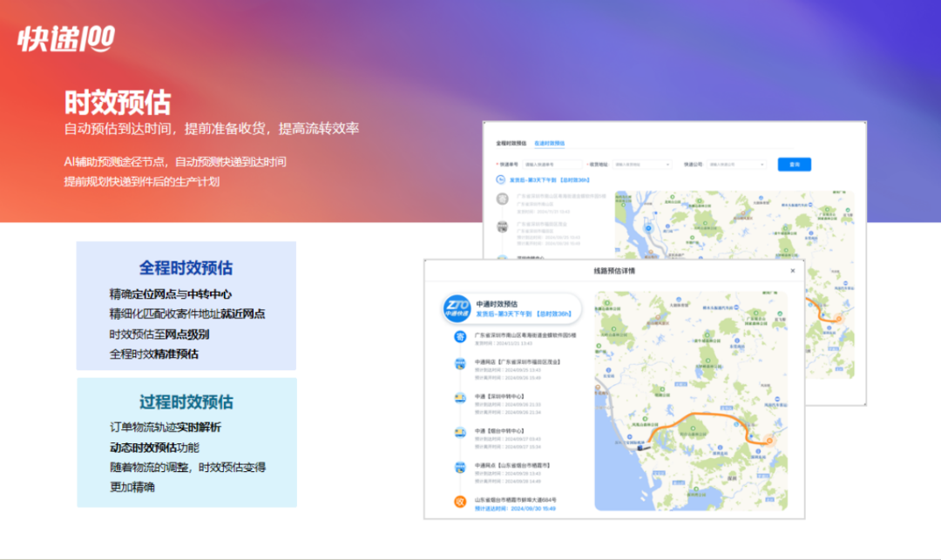Click the ZTO 中通快递 logo icon

click(x=457, y=308)
